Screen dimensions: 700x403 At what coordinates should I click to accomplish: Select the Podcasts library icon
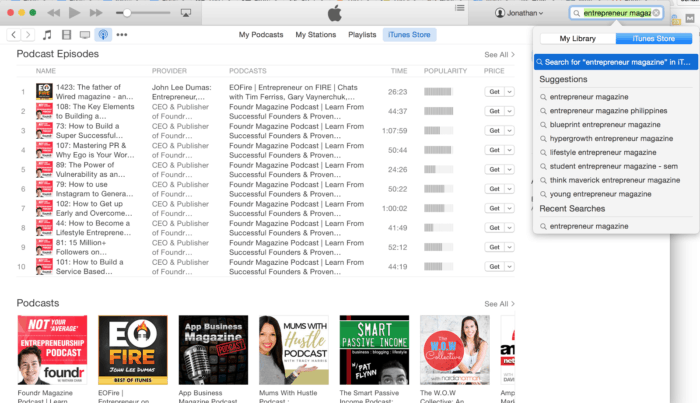[103, 34]
